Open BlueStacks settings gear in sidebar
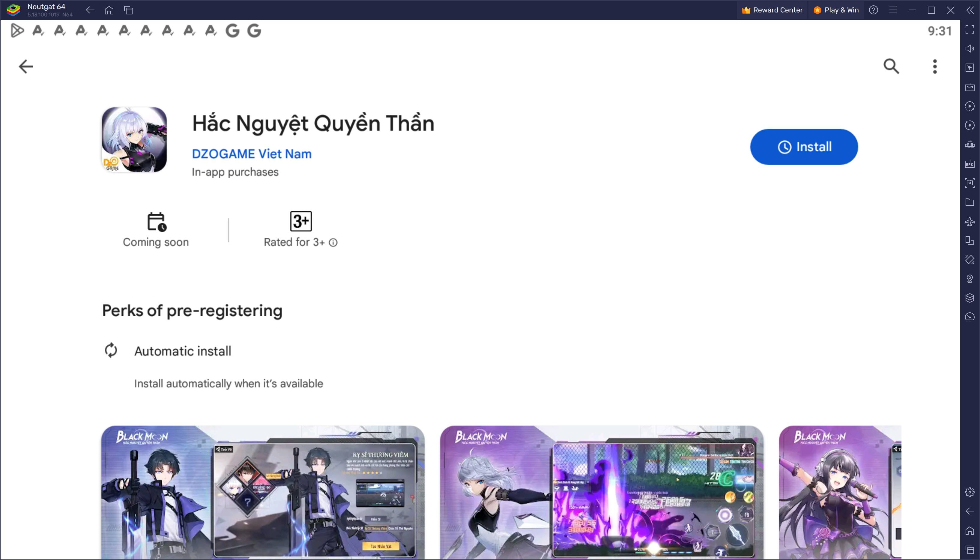Viewport: 980px width, 560px height. (970, 492)
